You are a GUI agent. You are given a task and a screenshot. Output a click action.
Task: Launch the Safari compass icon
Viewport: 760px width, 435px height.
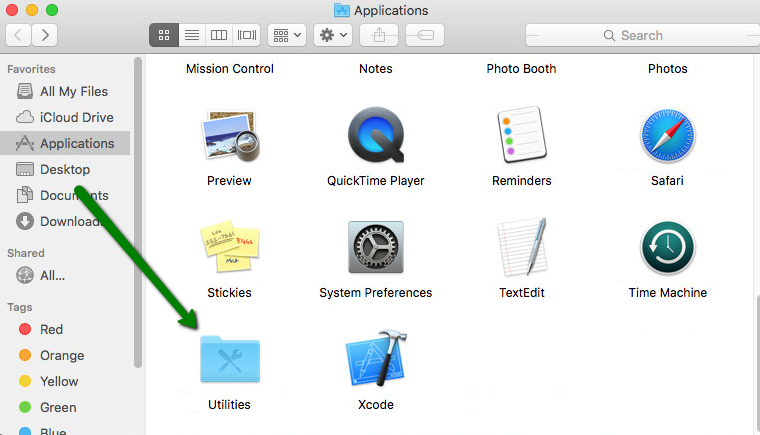tap(667, 135)
